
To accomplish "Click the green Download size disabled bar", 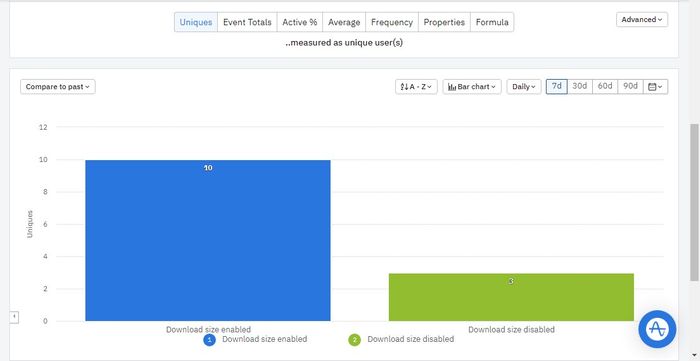I will (511, 297).
